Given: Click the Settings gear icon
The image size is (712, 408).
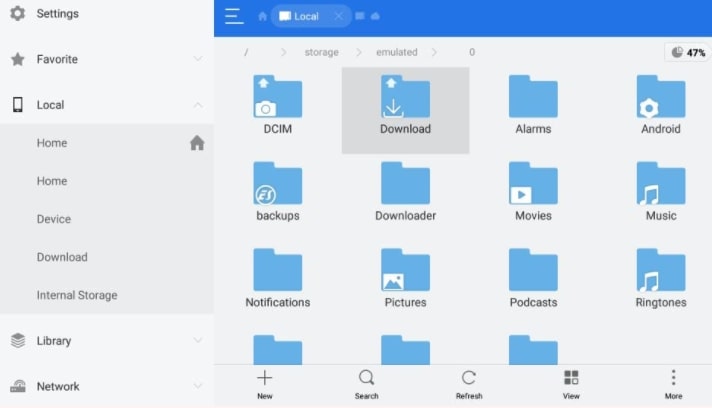Looking at the screenshot, I should click(17, 14).
